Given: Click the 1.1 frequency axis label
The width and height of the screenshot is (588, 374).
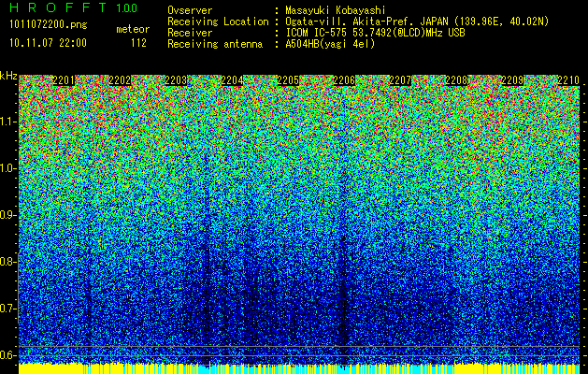Looking at the screenshot, I should click(x=7, y=122).
